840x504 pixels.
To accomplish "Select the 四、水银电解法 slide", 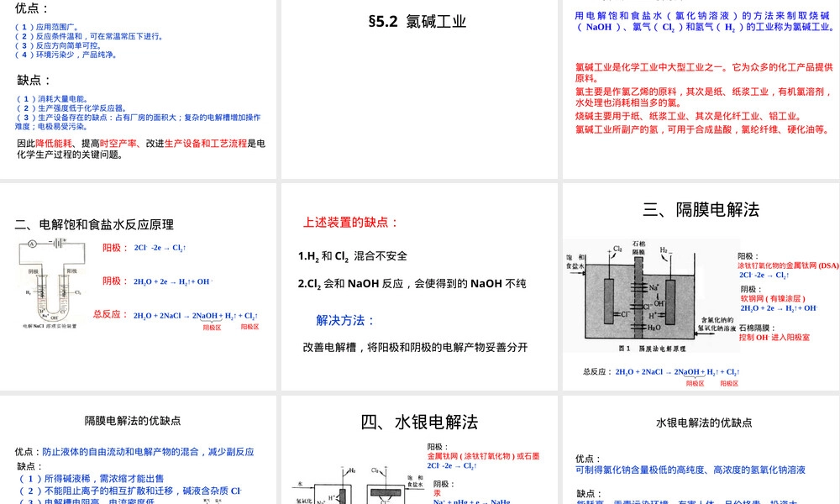I will (x=419, y=450).
